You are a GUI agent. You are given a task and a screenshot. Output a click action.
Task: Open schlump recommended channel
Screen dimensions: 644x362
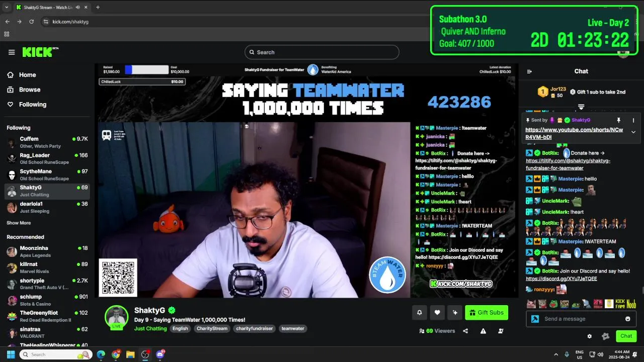point(47,300)
